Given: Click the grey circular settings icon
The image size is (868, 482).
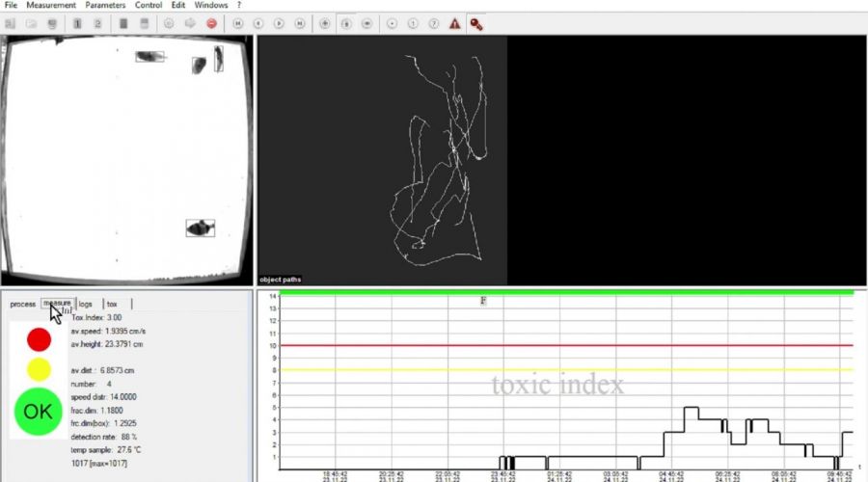Looking at the screenshot, I should [x=169, y=24].
